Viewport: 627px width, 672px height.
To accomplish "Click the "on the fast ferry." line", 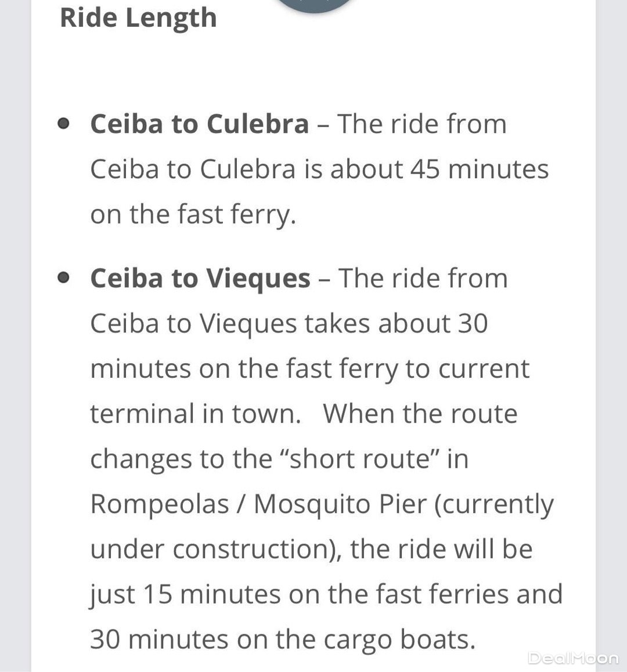I will point(193,215).
